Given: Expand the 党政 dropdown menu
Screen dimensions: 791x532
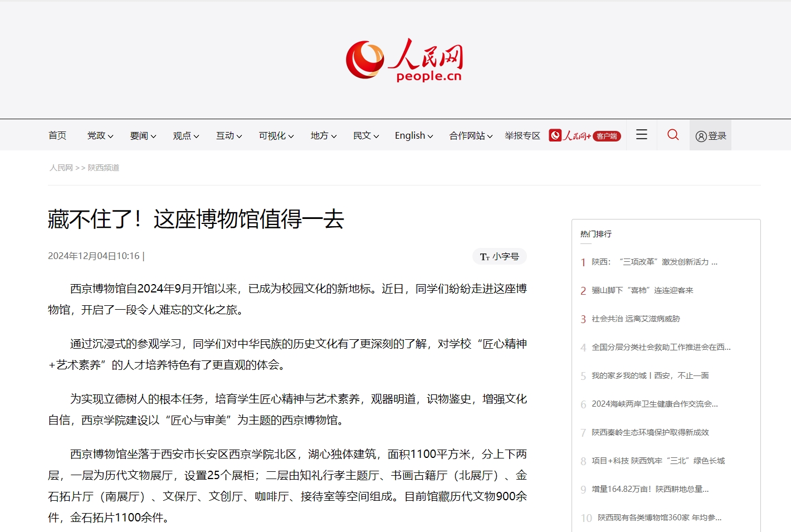Looking at the screenshot, I should click(x=100, y=135).
